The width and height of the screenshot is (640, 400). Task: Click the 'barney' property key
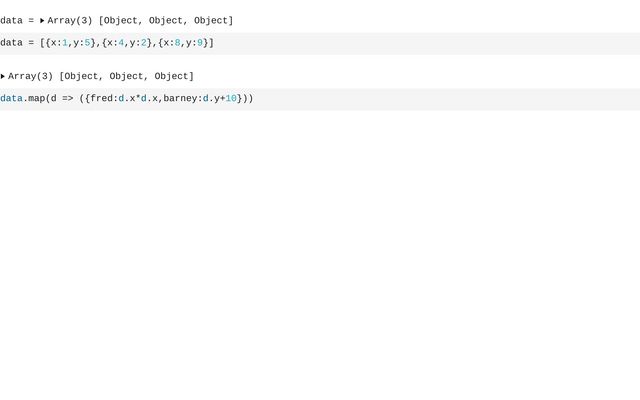(x=180, y=99)
